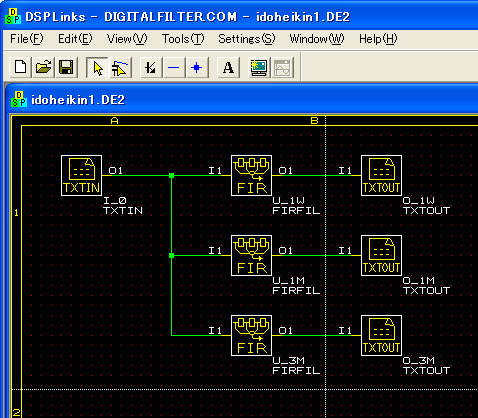The height and width of the screenshot is (418, 478).
Task: Activate the text label A tool
Action: (228, 68)
